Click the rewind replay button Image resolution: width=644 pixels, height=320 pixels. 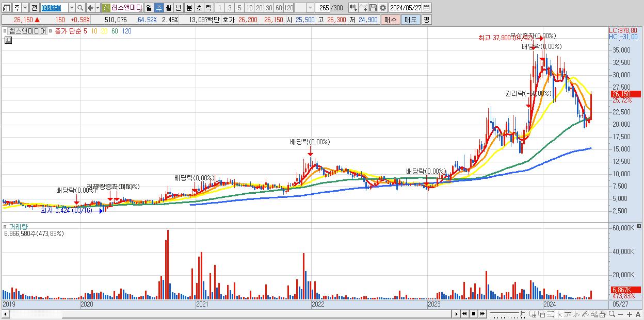[x=464, y=314]
